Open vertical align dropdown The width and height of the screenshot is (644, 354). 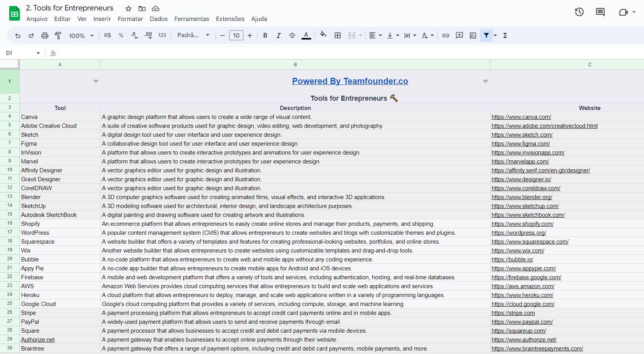click(x=393, y=36)
